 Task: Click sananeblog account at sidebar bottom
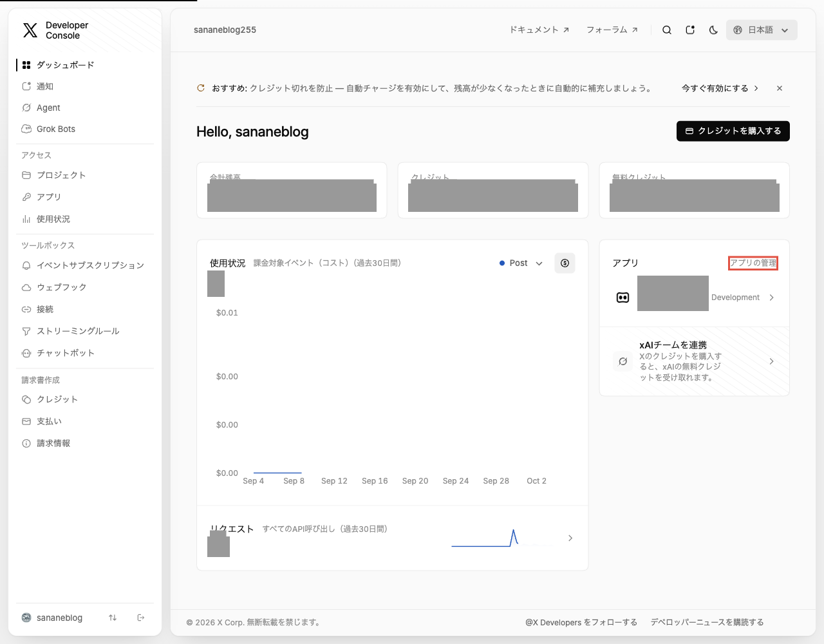[x=52, y=618]
